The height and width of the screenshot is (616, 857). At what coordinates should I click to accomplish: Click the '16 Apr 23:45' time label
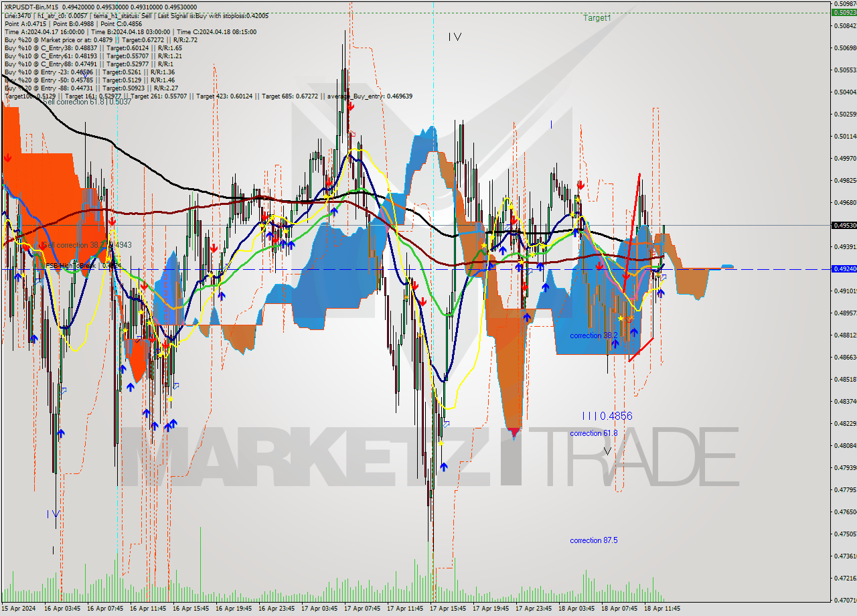276,609
